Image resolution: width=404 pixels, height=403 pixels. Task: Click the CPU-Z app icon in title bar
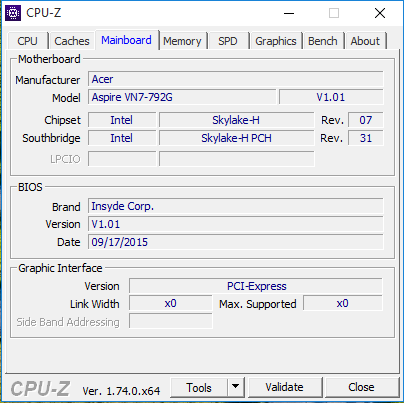point(13,13)
